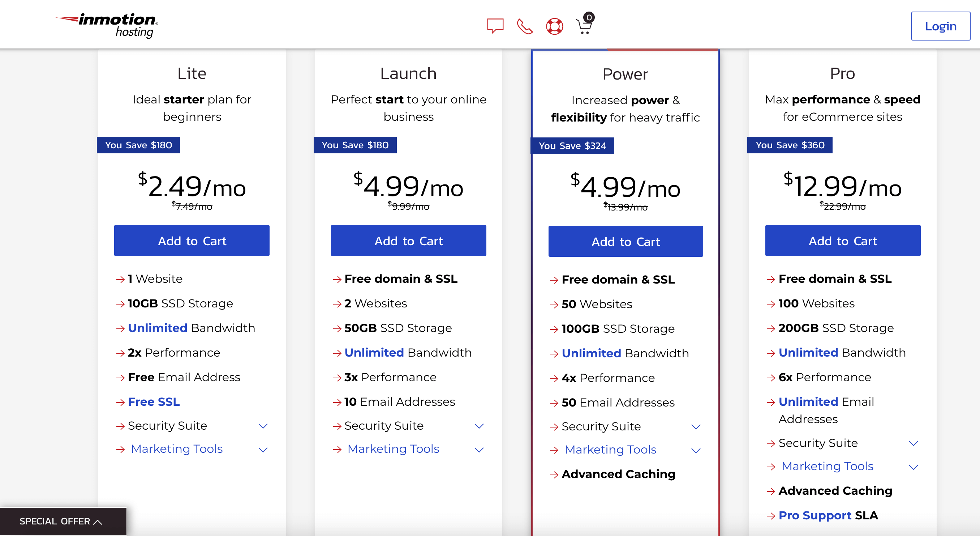
Task: Click Marketing Tools link in Launch plan
Action: tap(394, 449)
